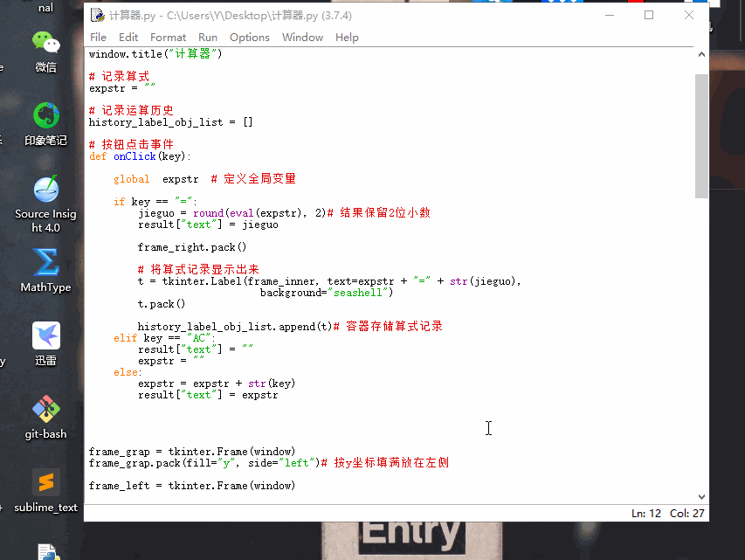This screenshot has height=560, width=745.
Task: Open the 迅雷 Thunder downloader
Action: (x=45, y=335)
